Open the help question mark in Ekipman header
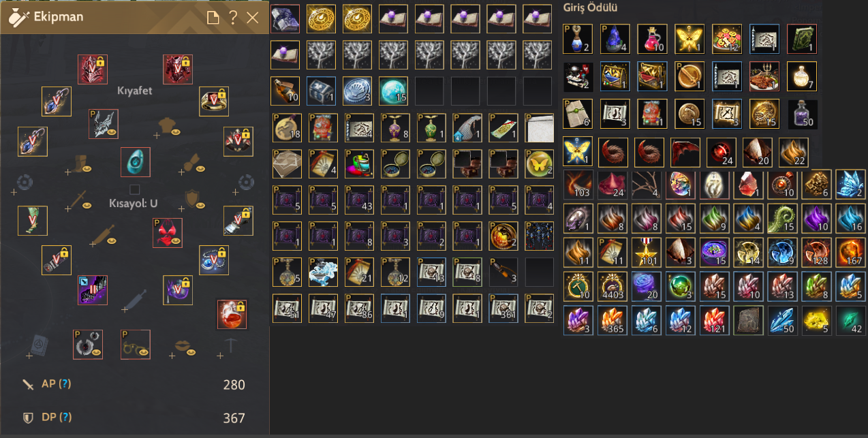The height and width of the screenshot is (438, 868). [233, 17]
